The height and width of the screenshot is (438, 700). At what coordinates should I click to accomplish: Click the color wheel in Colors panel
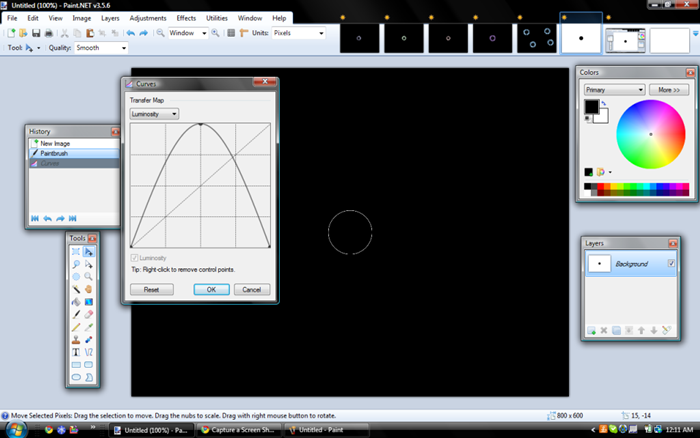point(650,134)
